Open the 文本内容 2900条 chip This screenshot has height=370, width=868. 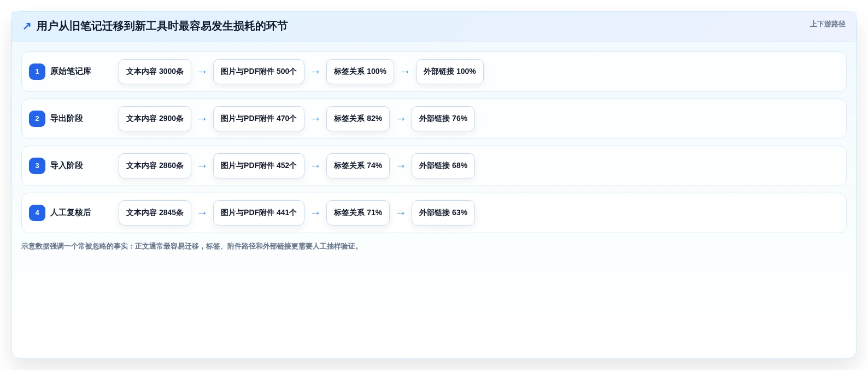(x=155, y=119)
